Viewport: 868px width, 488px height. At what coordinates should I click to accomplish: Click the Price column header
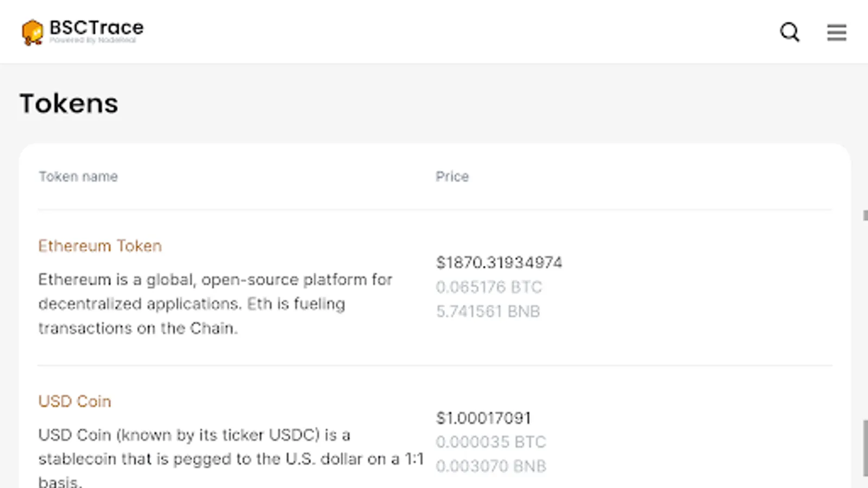(452, 177)
